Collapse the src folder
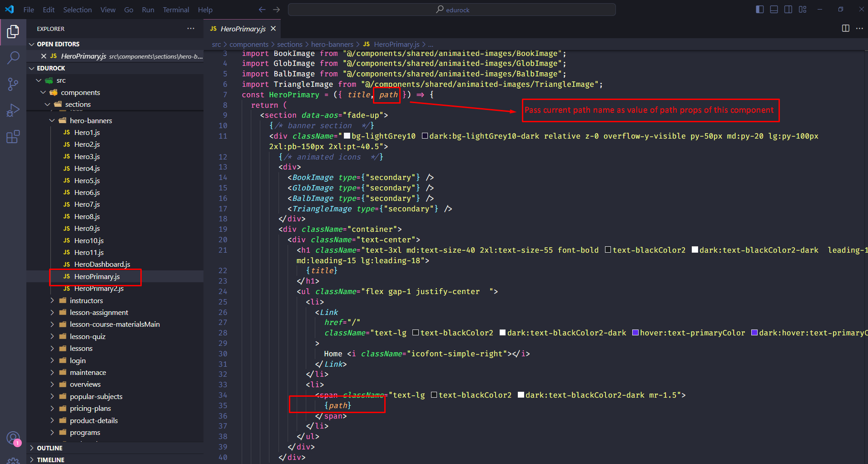The width and height of the screenshot is (868, 464). click(x=115, y=80)
